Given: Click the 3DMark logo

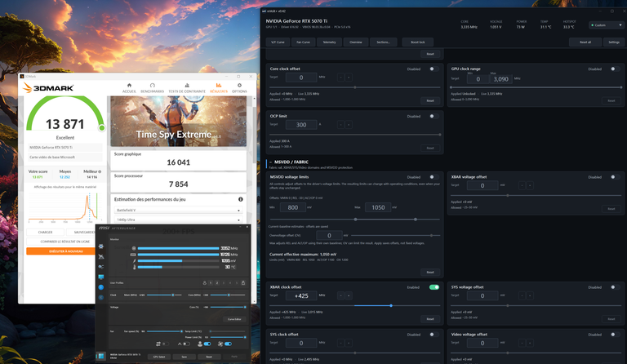Looking at the screenshot, I should [48, 88].
